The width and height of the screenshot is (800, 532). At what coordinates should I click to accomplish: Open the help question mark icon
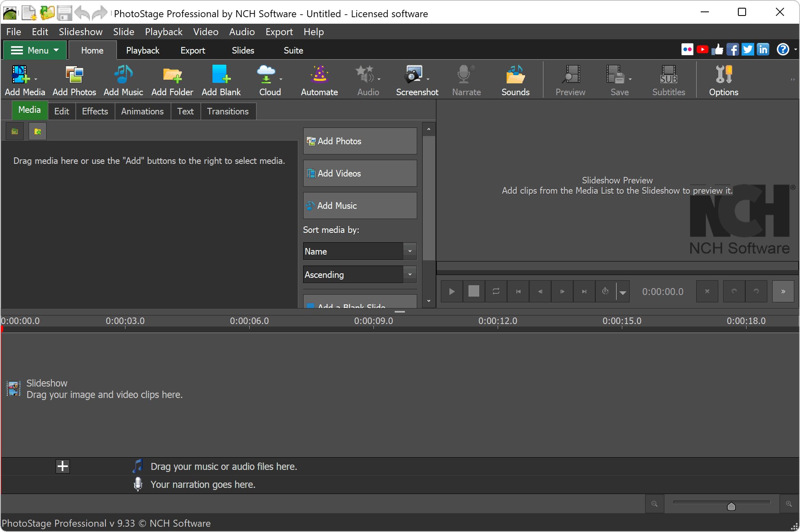coord(783,49)
